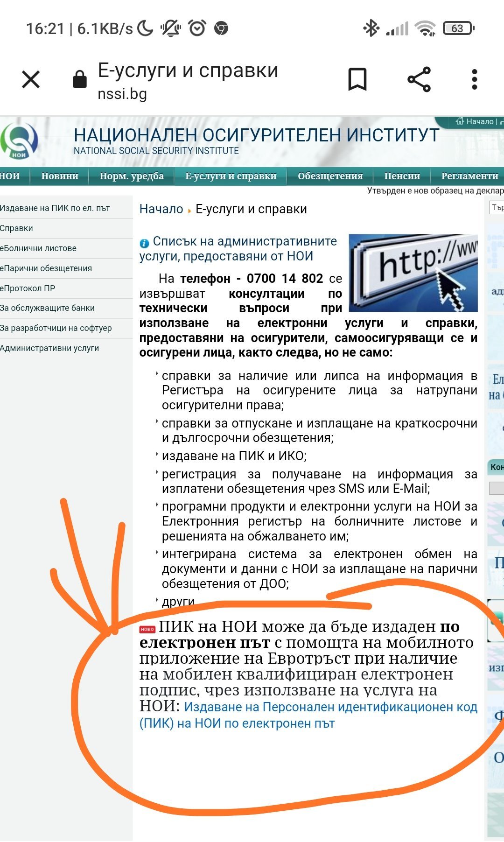Close the browser tab with X icon
This screenshot has width=504, height=842.
click(31, 79)
